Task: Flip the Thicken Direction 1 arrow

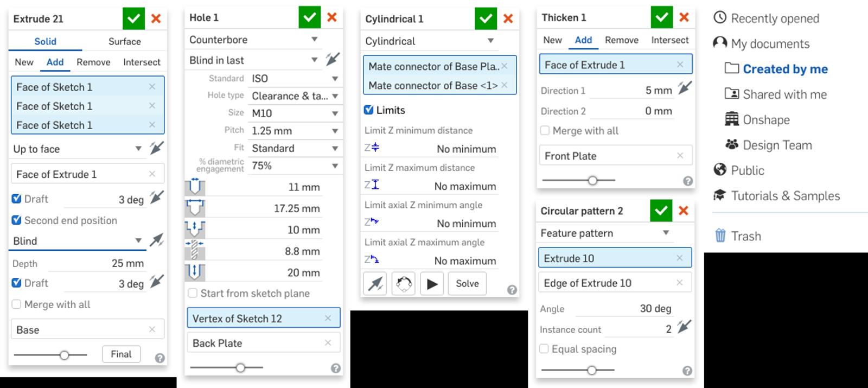Action: coord(685,88)
